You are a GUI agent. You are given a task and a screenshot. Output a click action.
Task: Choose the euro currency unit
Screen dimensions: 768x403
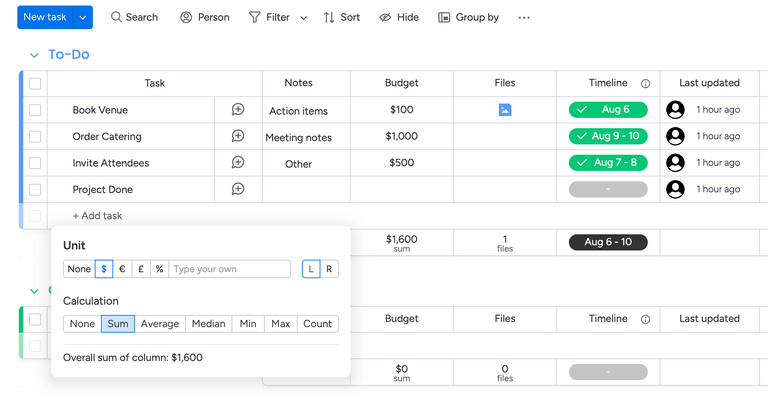point(122,269)
